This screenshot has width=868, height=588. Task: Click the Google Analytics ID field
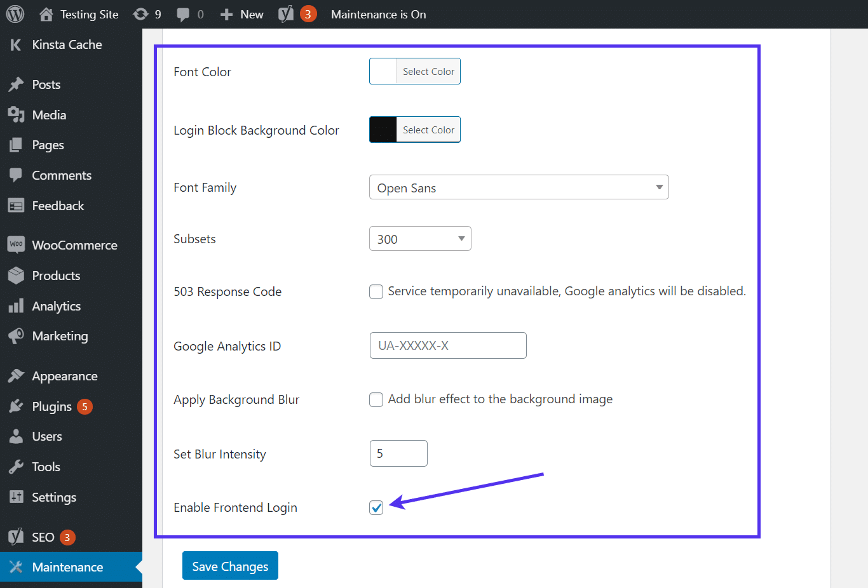point(448,345)
